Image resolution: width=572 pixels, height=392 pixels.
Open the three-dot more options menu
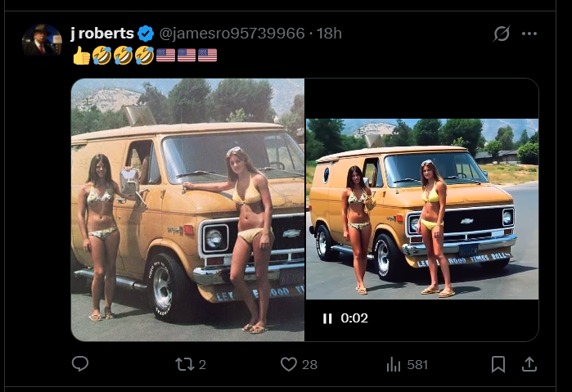pyautogui.click(x=529, y=34)
